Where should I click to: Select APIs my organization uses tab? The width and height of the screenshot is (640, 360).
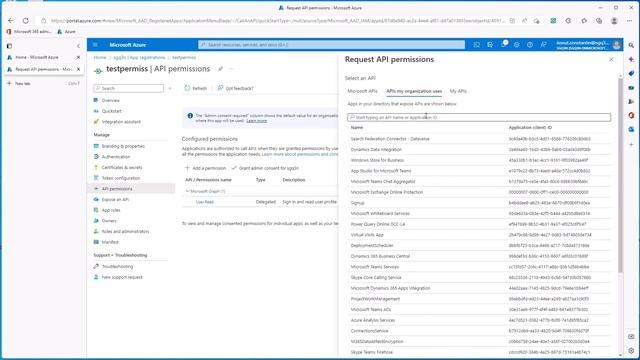click(414, 91)
